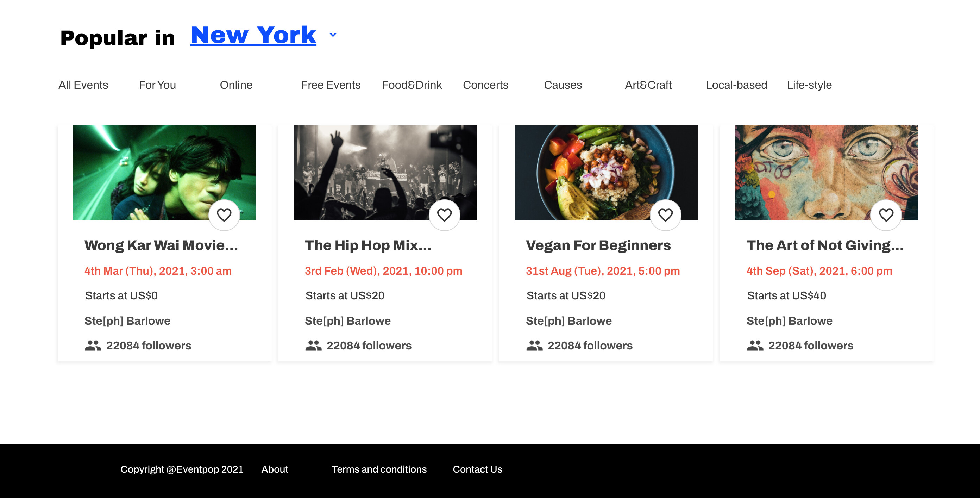Expand the city chevron next to New York
Image resolution: width=980 pixels, height=498 pixels.
click(x=333, y=35)
